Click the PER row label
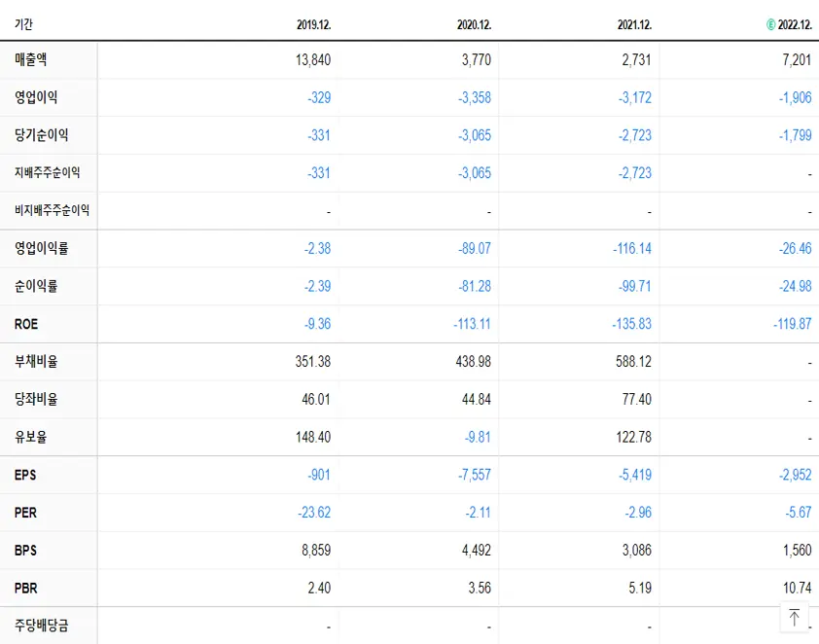819x644 pixels. [25, 513]
